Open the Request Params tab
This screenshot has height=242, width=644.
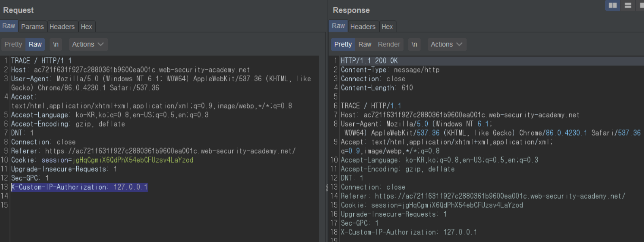(x=32, y=27)
